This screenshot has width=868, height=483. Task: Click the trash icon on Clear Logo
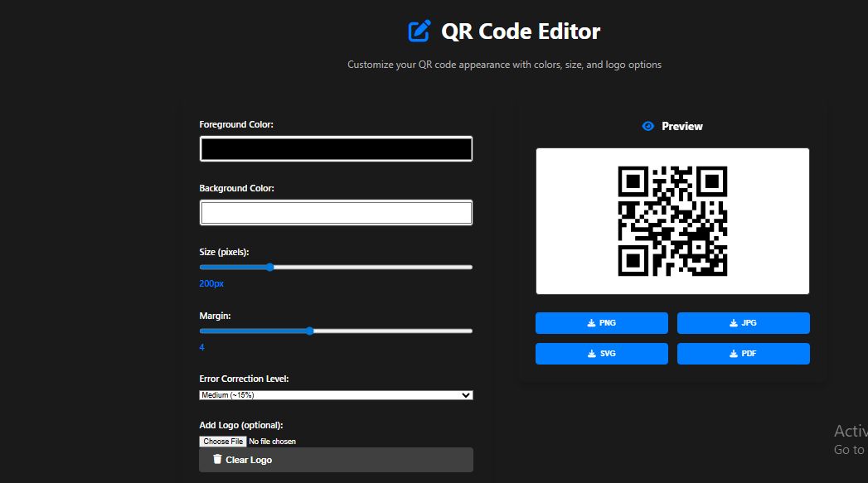(217, 459)
